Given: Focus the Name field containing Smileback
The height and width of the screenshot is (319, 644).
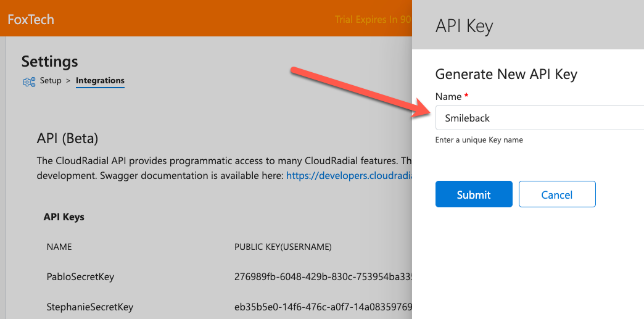Looking at the screenshot, I should (539, 118).
